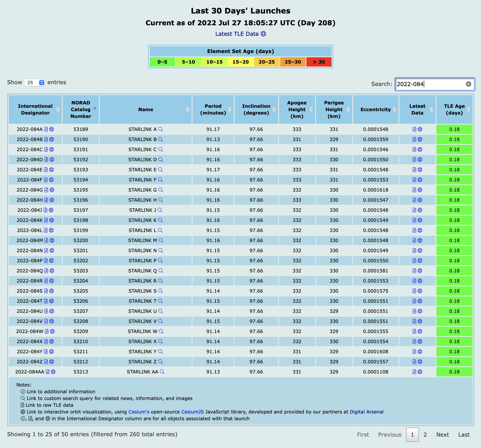The width and height of the screenshot is (481, 448).
Task: Go to page 2 of results
Action: (425, 435)
